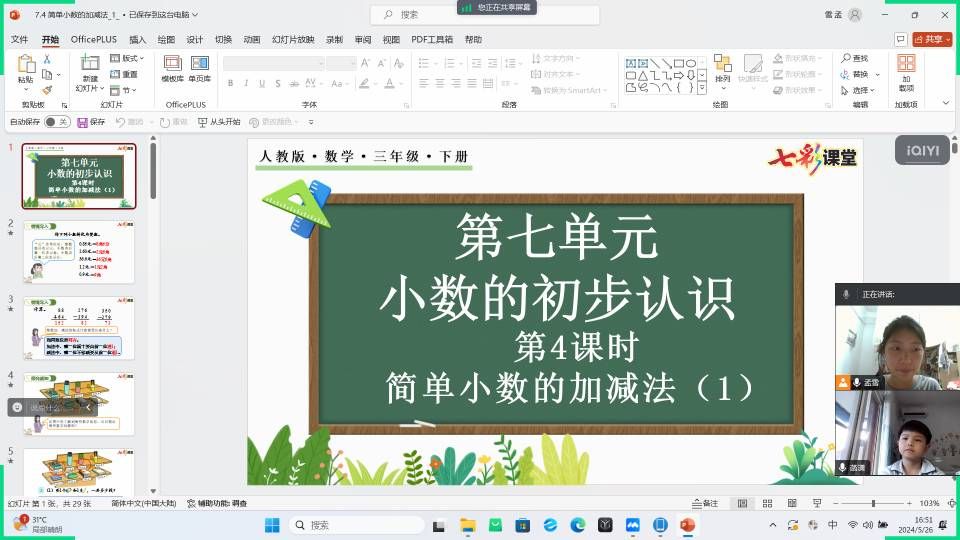Switch to slide sorter view in status bar
This screenshot has width=960, height=540.
point(765,503)
